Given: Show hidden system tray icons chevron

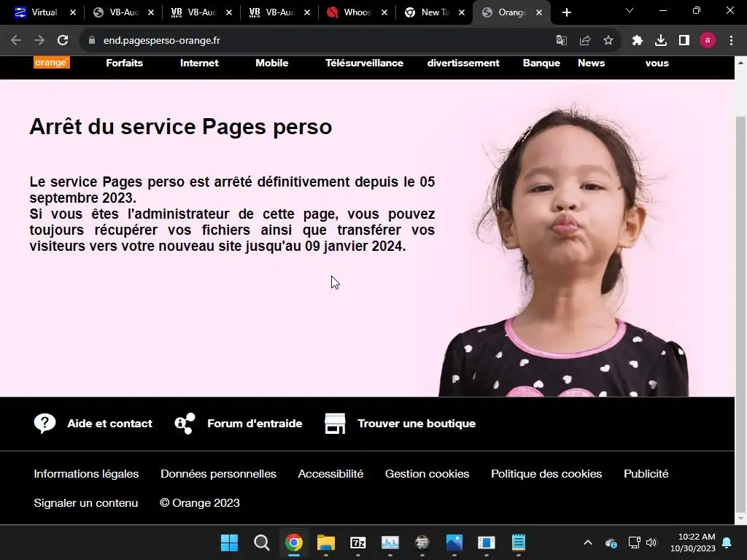Looking at the screenshot, I should [588, 542].
